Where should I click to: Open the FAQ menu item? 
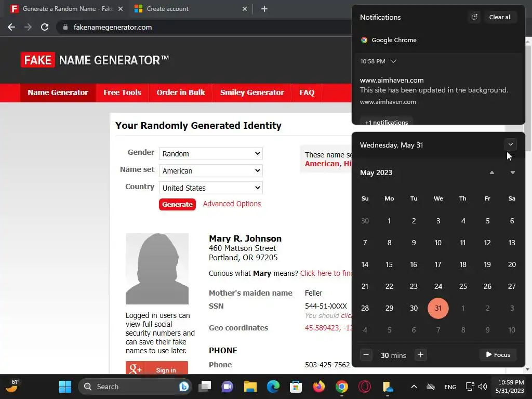click(307, 92)
